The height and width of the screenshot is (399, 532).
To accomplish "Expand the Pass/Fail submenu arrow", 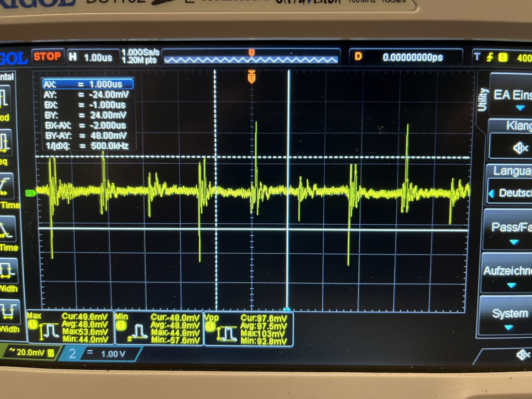I will [x=514, y=242].
